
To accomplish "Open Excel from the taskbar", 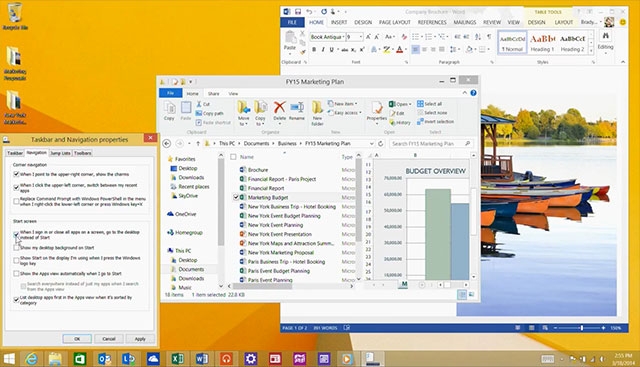I will 177,359.
